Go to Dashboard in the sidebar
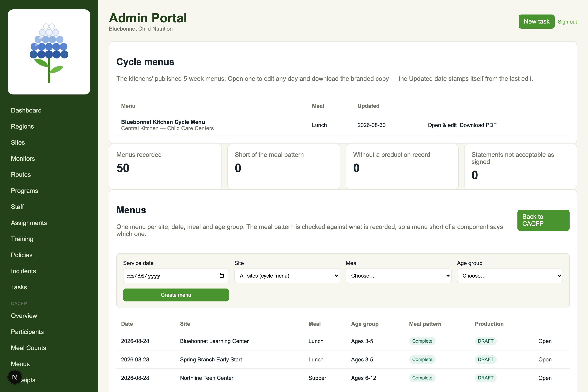The height and width of the screenshot is (392, 588). click(x=26, y=110)
